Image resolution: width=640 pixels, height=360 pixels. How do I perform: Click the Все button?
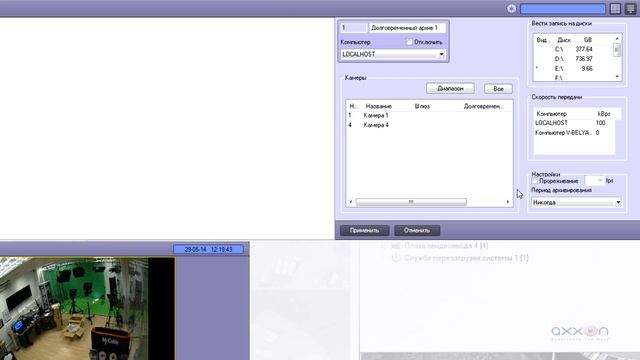coord(498,89)
